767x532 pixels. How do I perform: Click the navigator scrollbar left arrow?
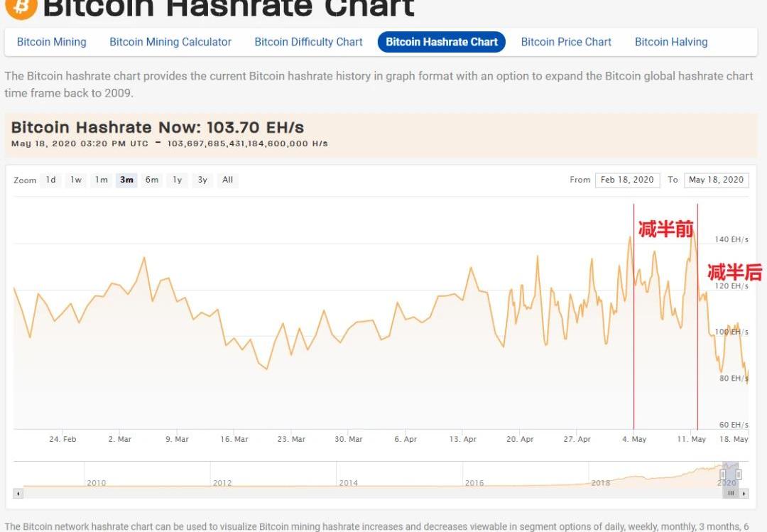tap(18, 494)
